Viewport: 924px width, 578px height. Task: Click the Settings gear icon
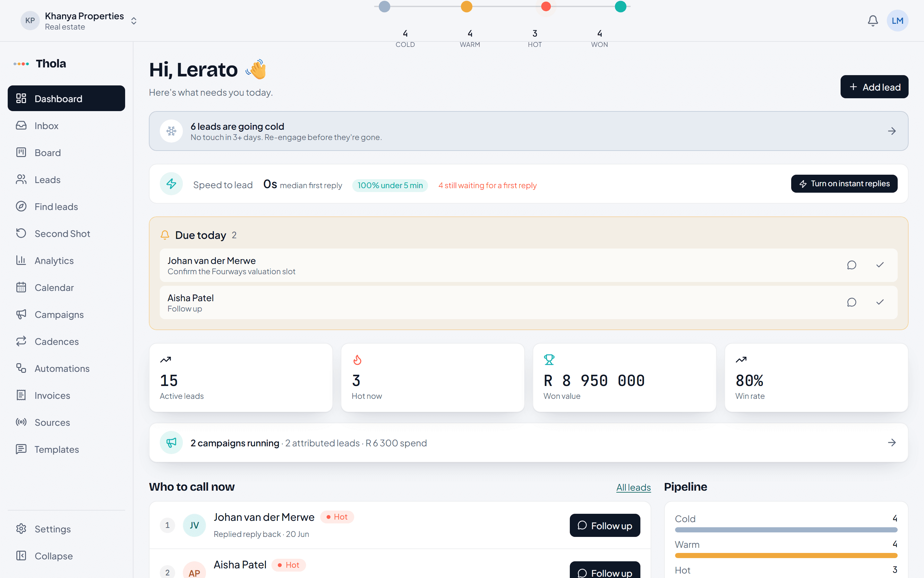coord(21,529)
